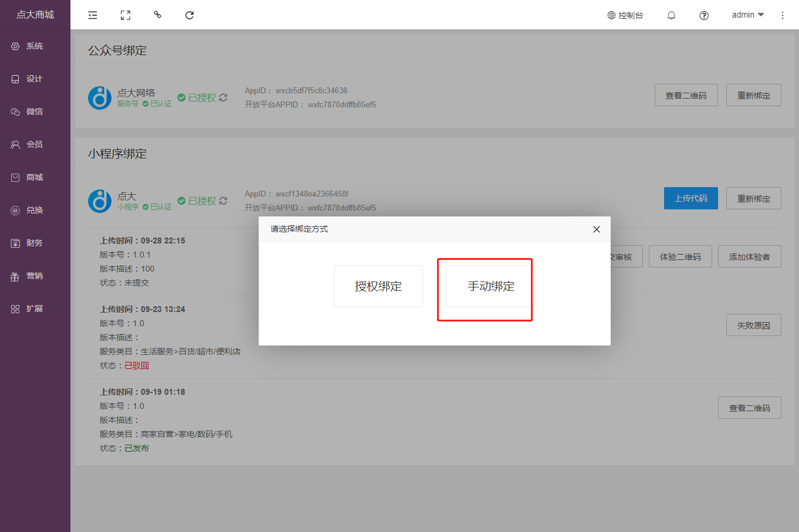Refresh the page with the reload icon
The height and width of the screenshot is (532, 799).
pyautogui.click(x=189, y=15)
